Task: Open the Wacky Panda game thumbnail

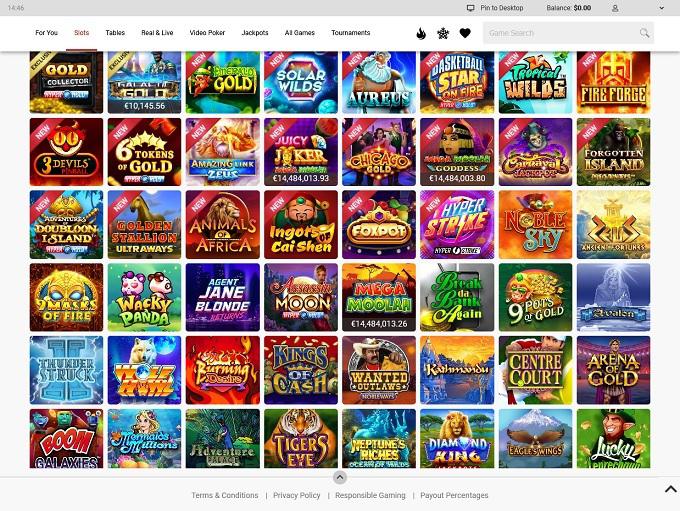Action: (x=144, y=297)
